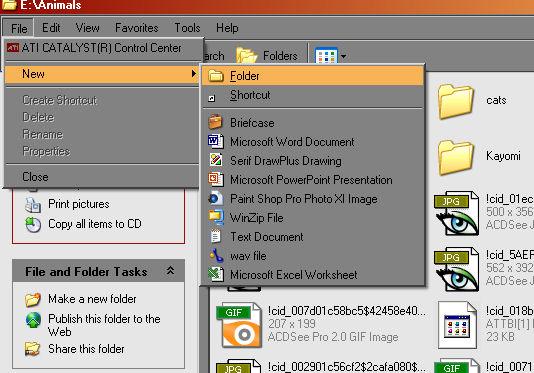Click the Print pictures printer icon
The width and height of the screenshot is (534, 373).
point(33,205)
